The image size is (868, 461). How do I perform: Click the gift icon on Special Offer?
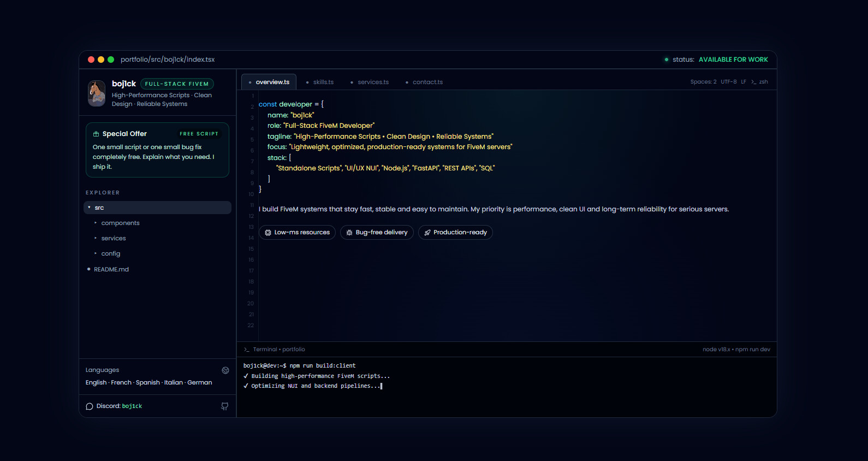[x=96, y=134]
